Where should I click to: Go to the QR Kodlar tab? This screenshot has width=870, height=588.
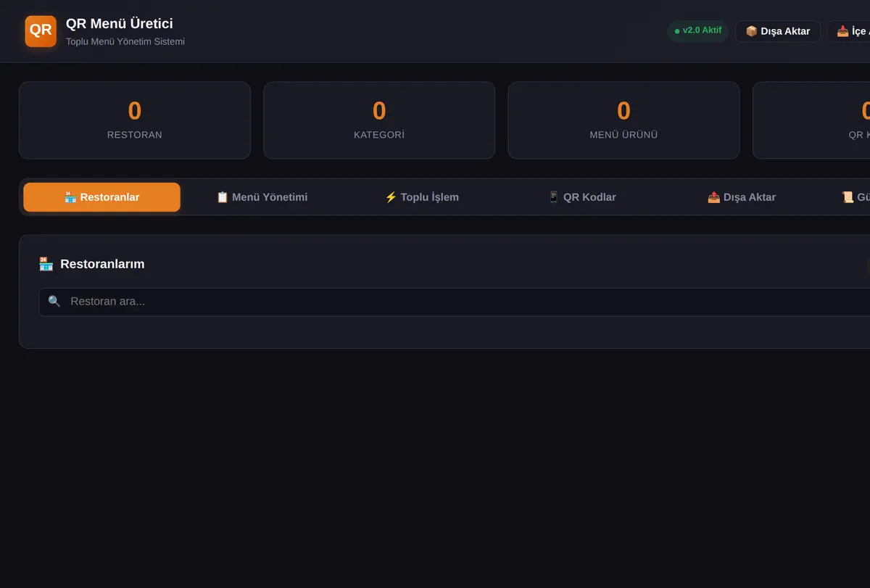click(582, 197)
